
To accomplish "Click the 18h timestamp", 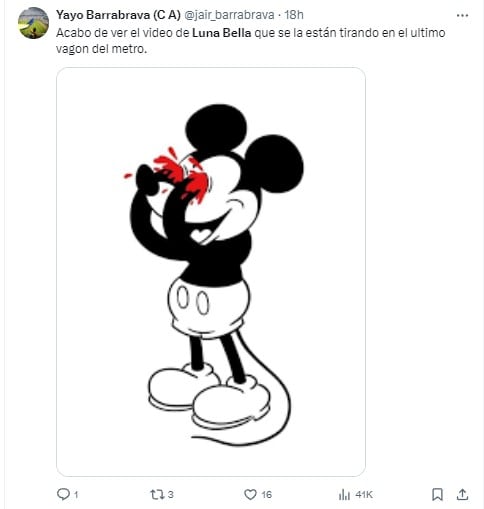I will (294, 15).
